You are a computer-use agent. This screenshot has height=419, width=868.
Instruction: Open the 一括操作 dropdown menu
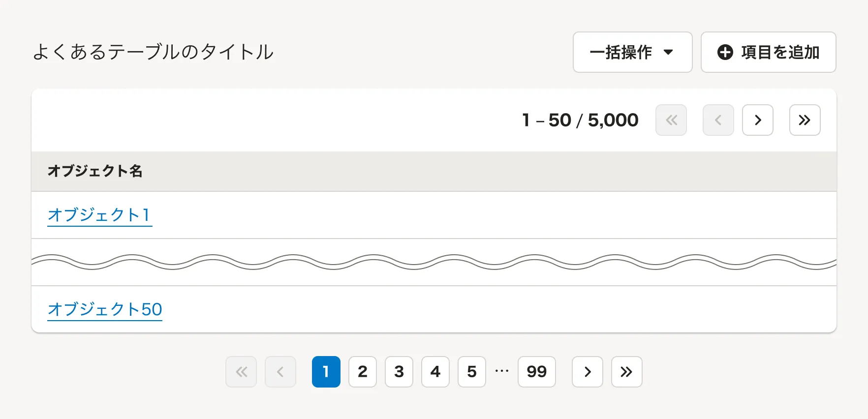(632, 52)
